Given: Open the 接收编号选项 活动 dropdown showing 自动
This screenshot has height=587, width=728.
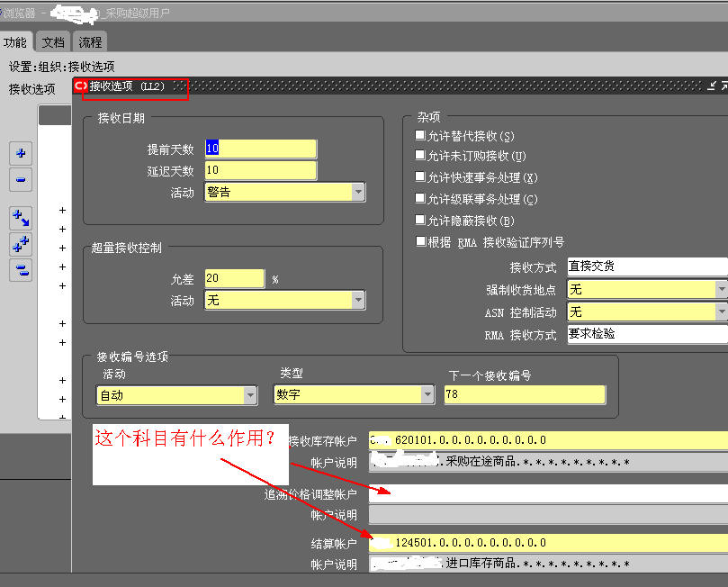Looking at the screenshot, I should [250, 395].
